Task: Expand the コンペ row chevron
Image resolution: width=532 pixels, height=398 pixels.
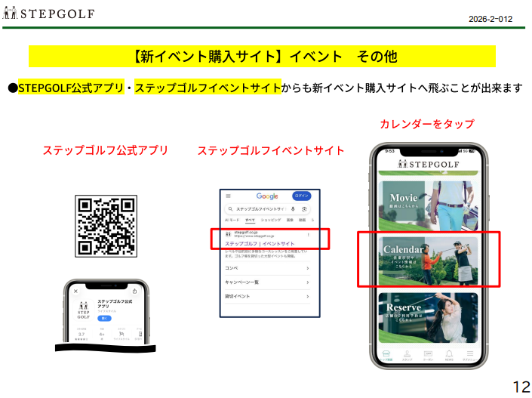Action: [x=307, y=268]
